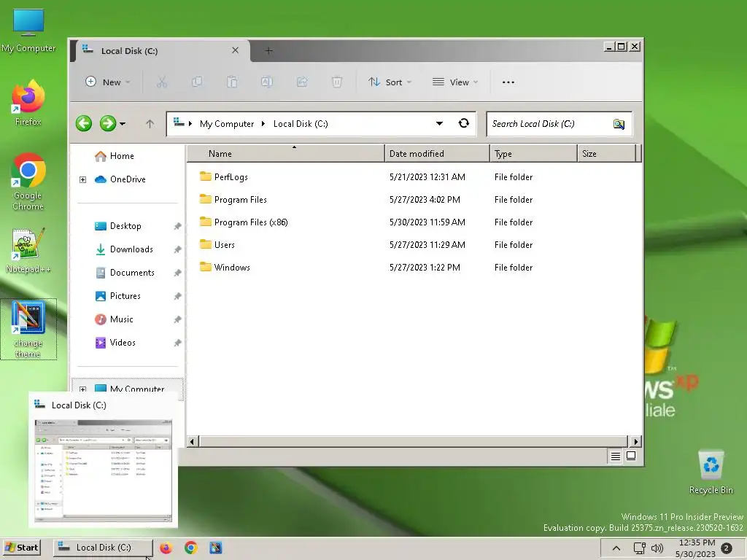Expand the My Computer tree node
This screenshot has height=560, width=747.
click(x=83, y=389)
